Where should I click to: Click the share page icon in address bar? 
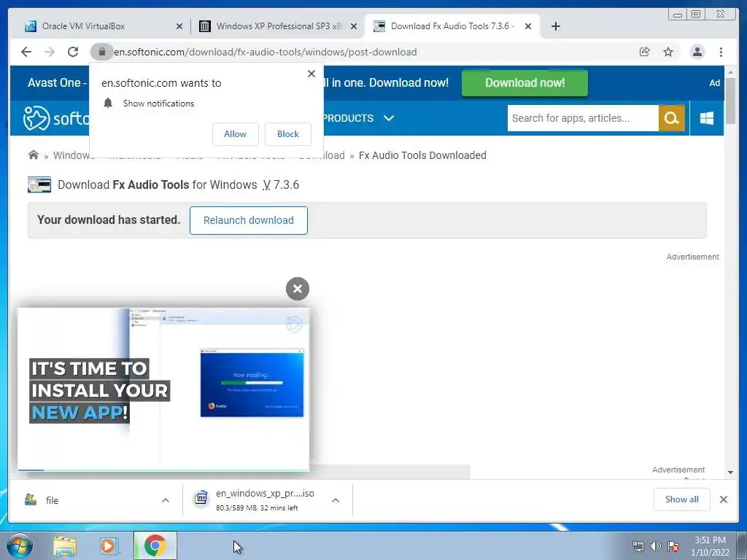[645, 52]
